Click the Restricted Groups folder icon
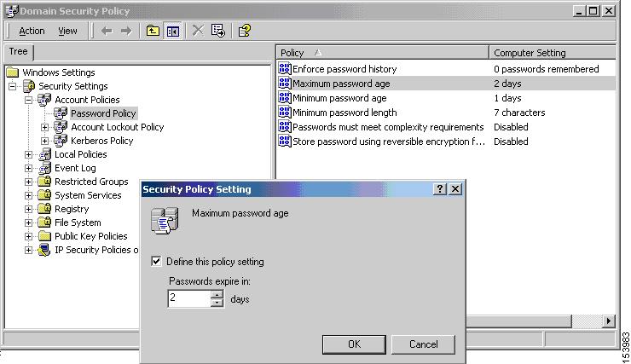 pos(44,182)
